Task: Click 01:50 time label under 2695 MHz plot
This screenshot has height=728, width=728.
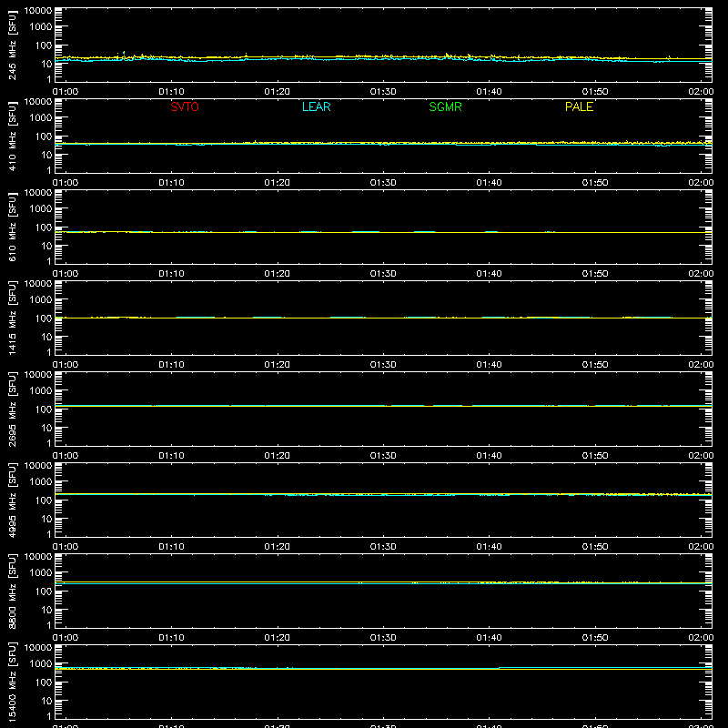Action: coord(595,456)
